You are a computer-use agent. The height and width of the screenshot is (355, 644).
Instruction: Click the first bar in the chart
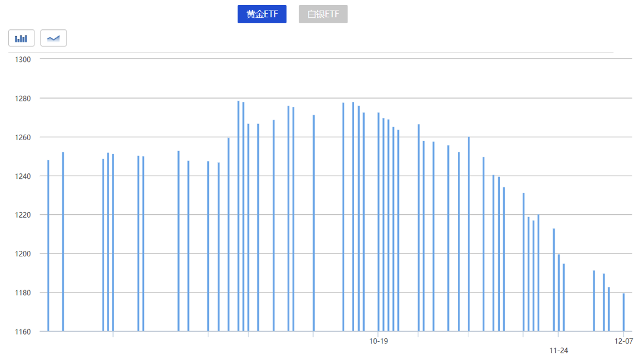[48, 245]
